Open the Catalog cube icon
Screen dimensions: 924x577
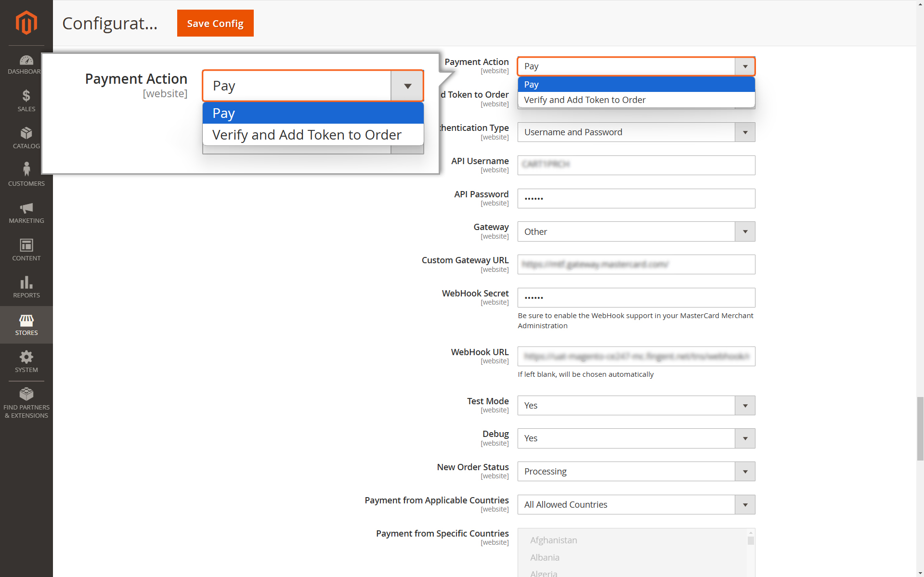tap(26, 133)
